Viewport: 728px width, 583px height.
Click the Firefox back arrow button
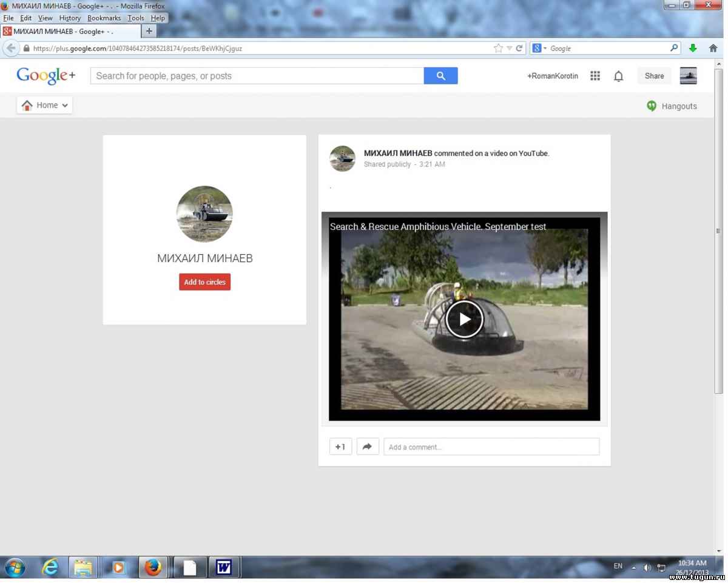click(11, 48)
